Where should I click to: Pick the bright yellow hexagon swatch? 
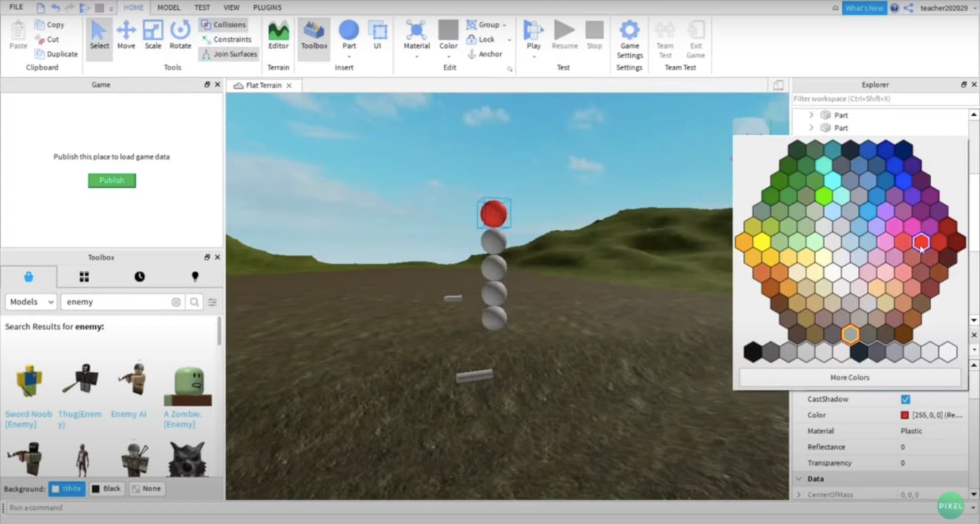[x=762, y=241]
